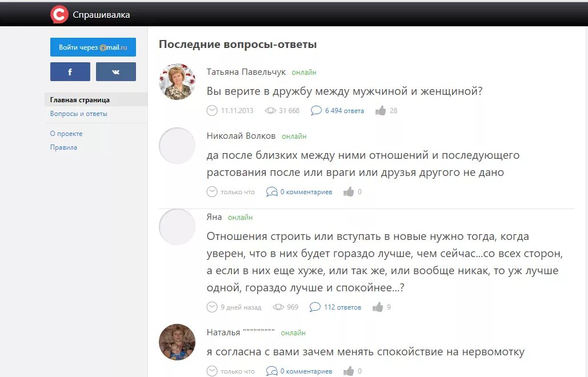Image resolution: width=588 pixels, height=377 pixels.
Task: Click Наталья's profile avatar
Action: click(177, 342)
